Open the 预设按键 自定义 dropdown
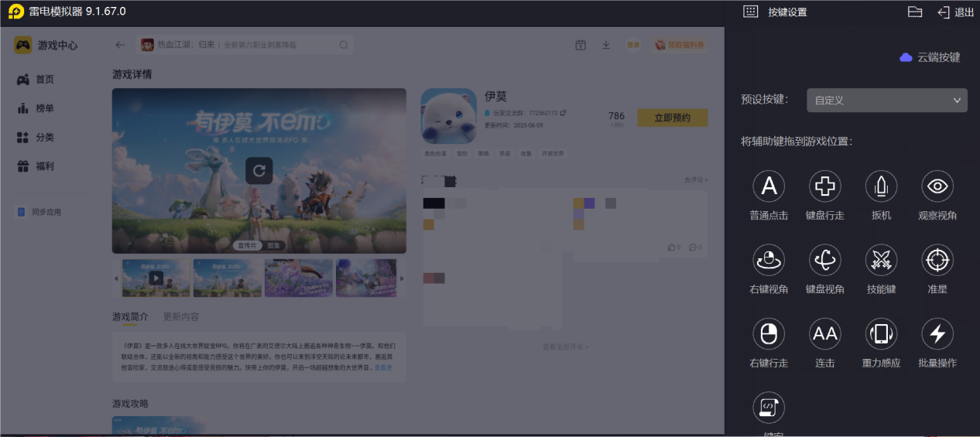Viewport: 980px width, 437px height. (887, 100)
